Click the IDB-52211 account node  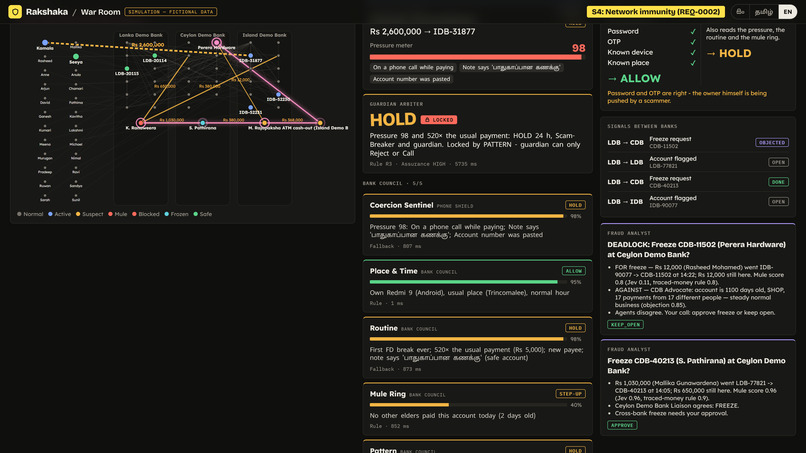point(250,107)
